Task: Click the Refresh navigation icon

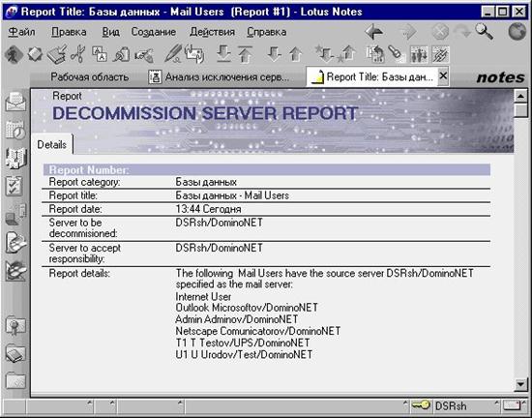Action: pyautogui.click(x=462, y=32)
